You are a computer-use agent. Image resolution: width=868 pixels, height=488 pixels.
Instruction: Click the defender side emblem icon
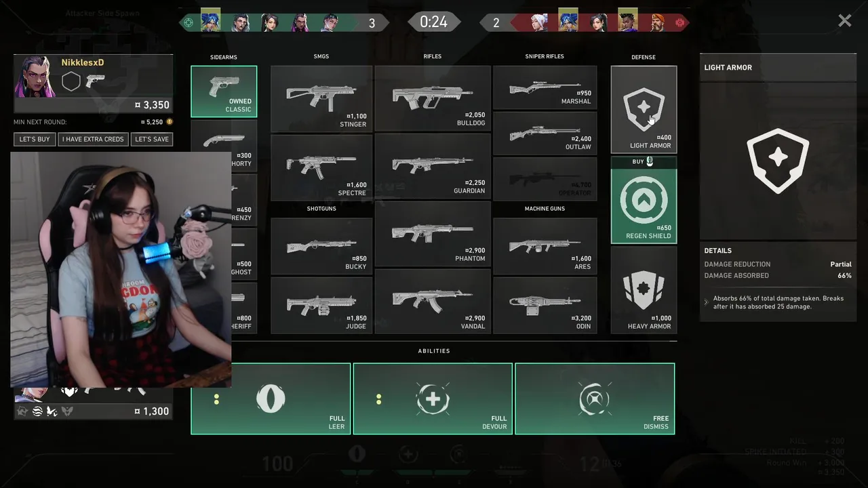[x=679, y=22]
